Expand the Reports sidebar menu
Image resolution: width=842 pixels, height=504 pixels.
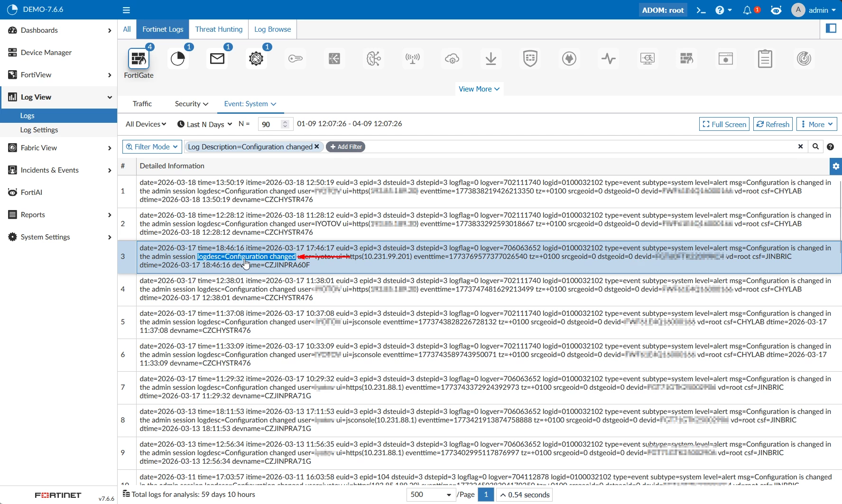[x=58, y=215]
